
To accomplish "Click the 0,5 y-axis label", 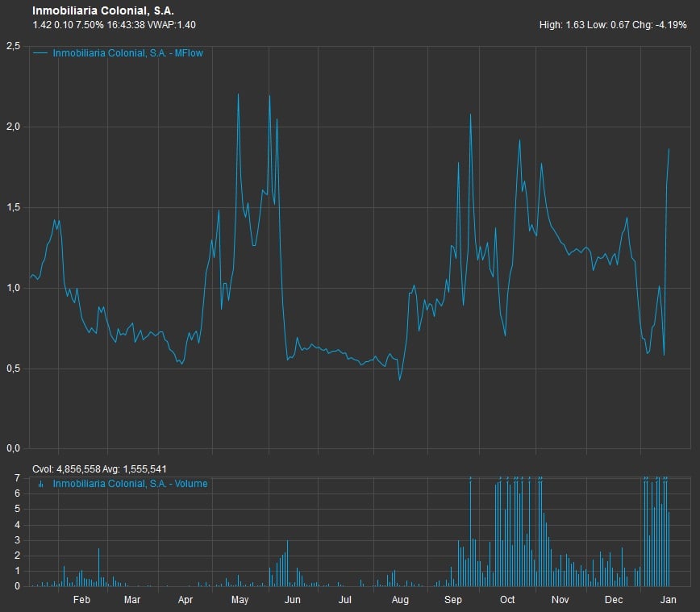I will (x=14, y=368).
